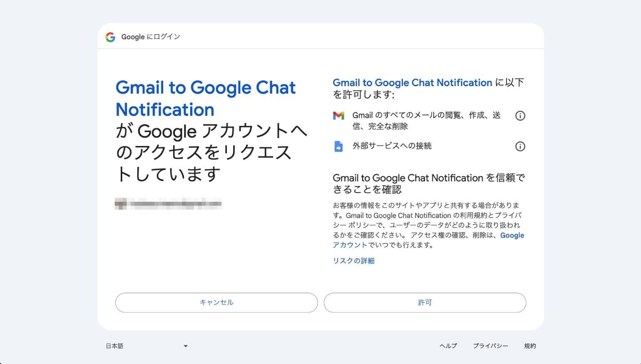Screen dimensions: 641x364
Task: Open info icon for 外部サービスへの接続
Action: pyautogui.click(x=520, y=146)
